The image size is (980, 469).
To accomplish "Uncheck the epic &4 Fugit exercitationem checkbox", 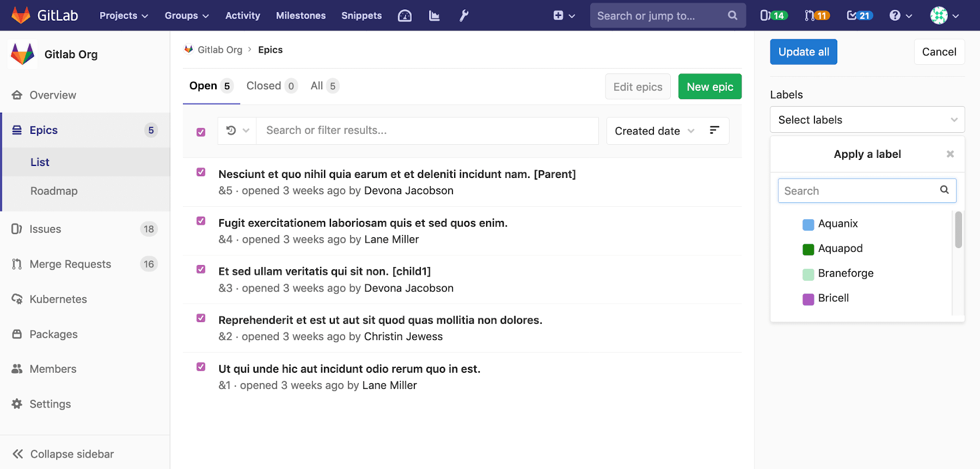I will click(x=201, y=221).
